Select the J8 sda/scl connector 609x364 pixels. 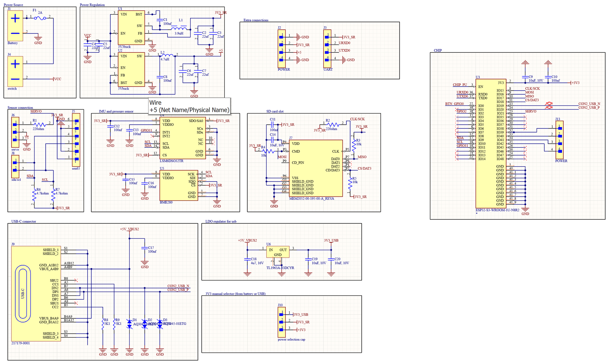click(x=15, y=166)
